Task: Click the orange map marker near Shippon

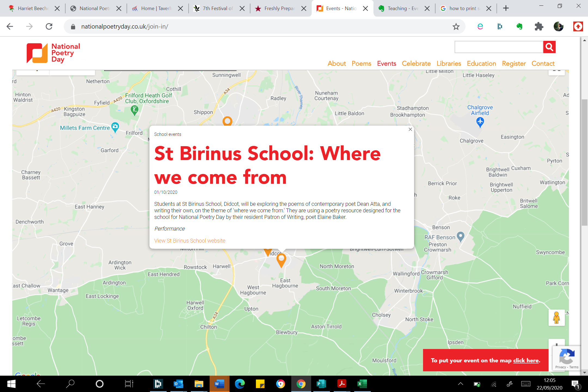Action: coord(227,121)
